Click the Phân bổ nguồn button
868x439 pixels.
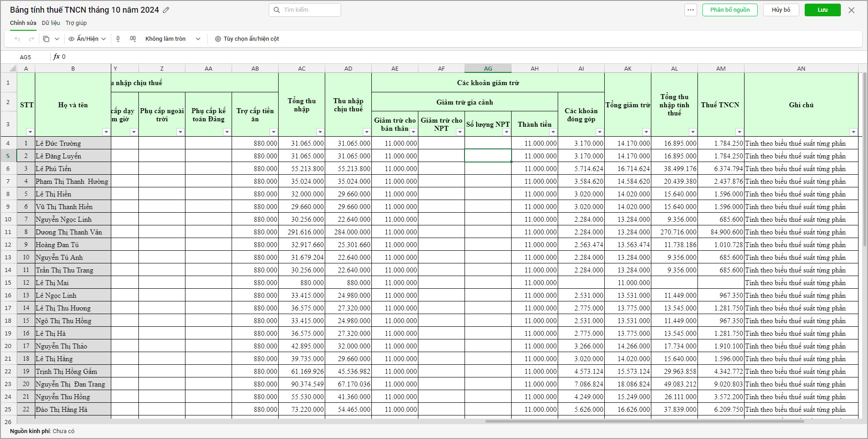tap(730, 10)
